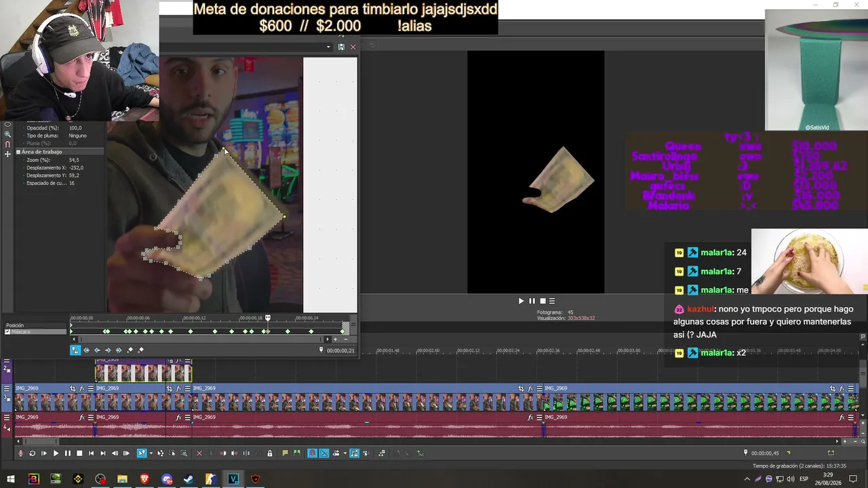Pause playback in the main timeline transport bar
The width and height of the screenshot is (868, 488).
(x=67, y=453)
